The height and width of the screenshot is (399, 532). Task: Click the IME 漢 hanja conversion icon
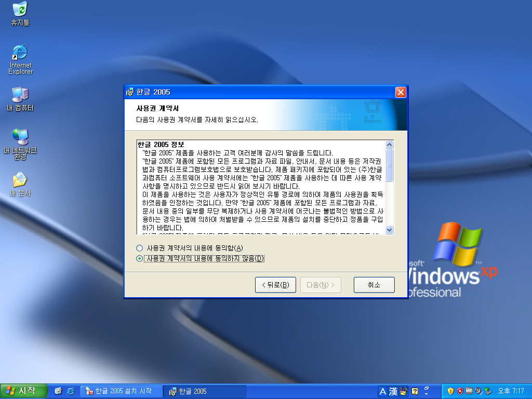click(393, 392)
